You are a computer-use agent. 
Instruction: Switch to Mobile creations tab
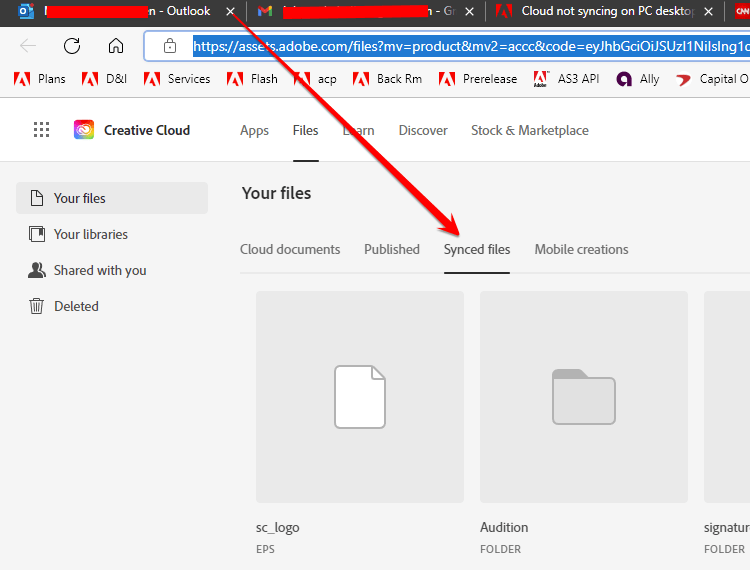point(581,249)
